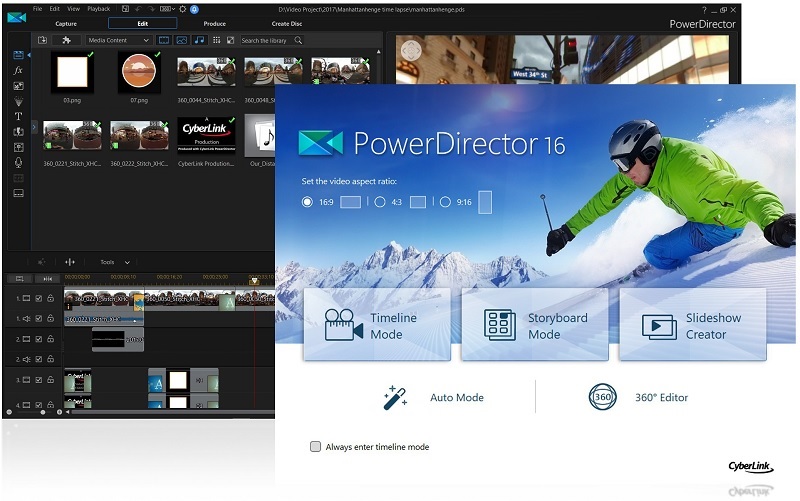Open the Effect Room fx icon
The height and width of the screenshot is (501, 800).
pos(18,70)
